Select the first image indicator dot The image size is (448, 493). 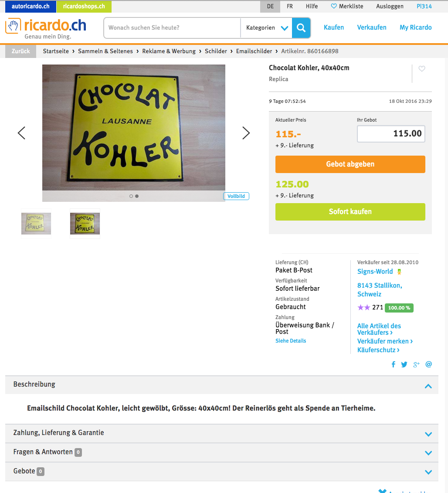[x=131, y=196]
